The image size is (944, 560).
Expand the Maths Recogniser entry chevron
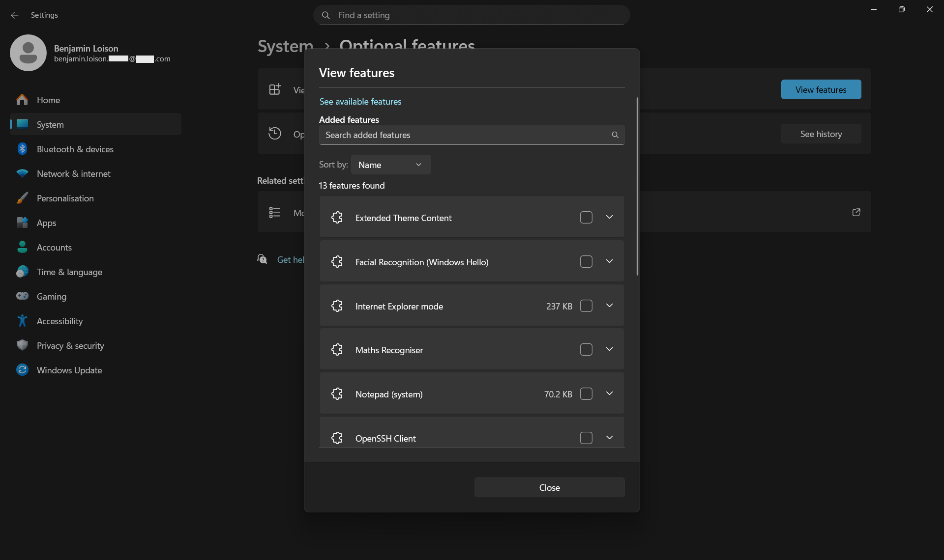point(609,349)
